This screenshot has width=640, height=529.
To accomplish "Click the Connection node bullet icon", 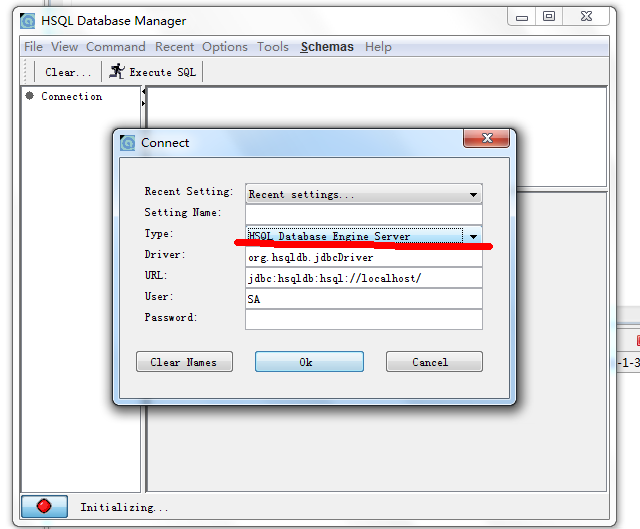I will (x=29, y=96).
